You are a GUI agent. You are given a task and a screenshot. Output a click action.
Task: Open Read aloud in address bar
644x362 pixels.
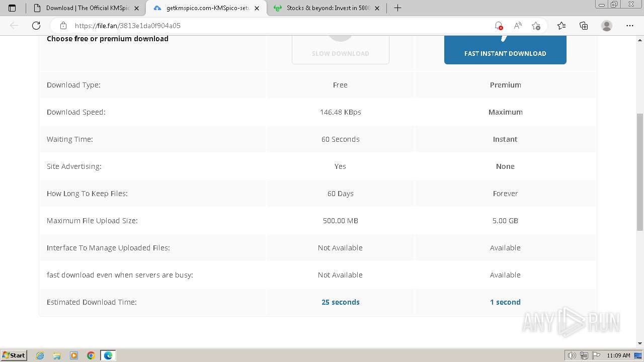click(517, 26)
